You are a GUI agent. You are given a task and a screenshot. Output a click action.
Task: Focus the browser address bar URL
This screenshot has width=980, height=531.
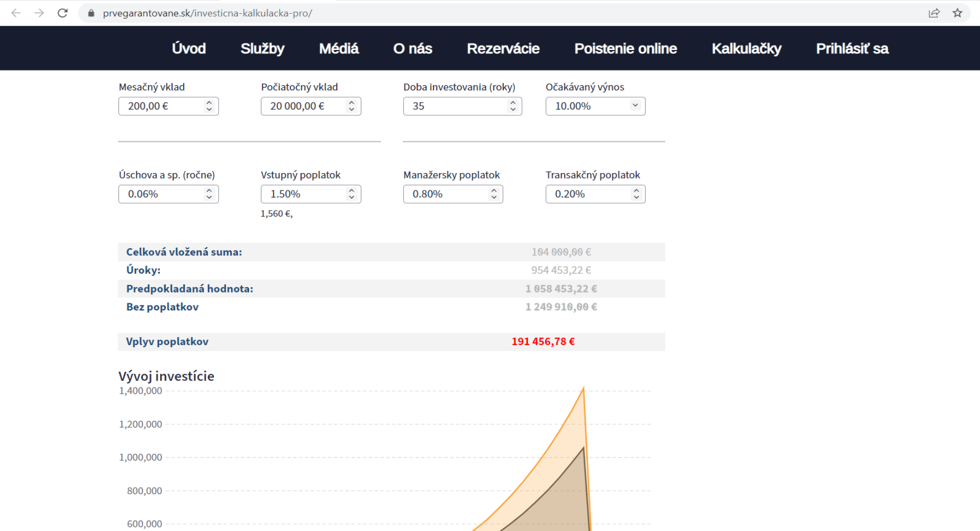[207, 13]
